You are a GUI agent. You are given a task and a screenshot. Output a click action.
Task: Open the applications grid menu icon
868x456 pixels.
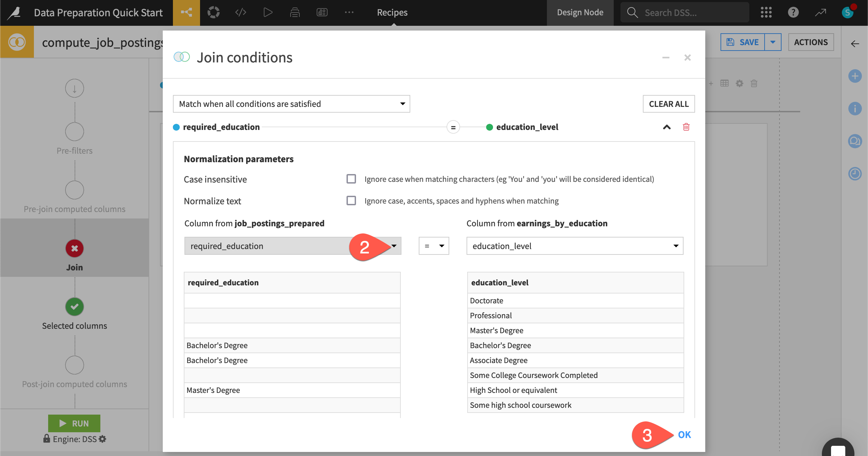(766, 13)
